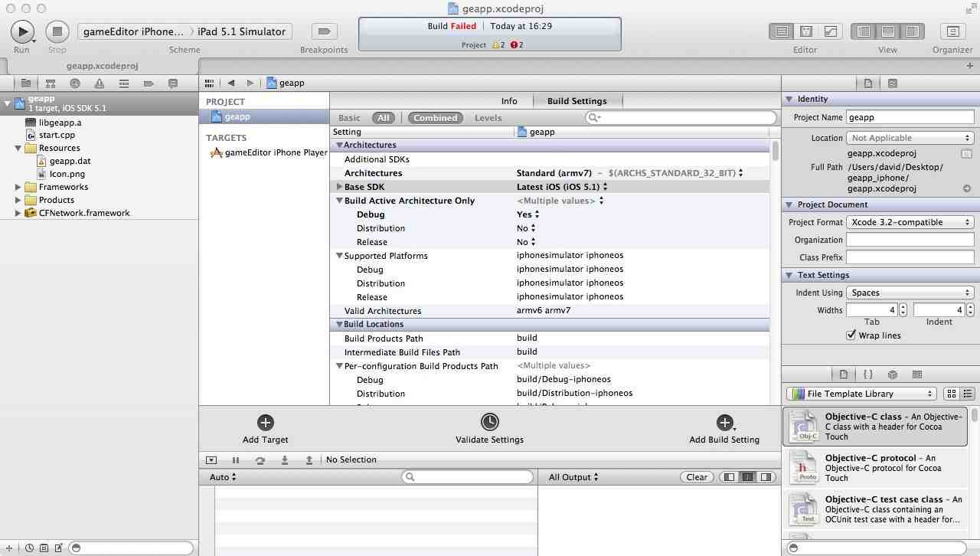Collapse the Resources folder
Viewport: 980px width, 556px height.
pyautogui.click(x=18, y=148)
